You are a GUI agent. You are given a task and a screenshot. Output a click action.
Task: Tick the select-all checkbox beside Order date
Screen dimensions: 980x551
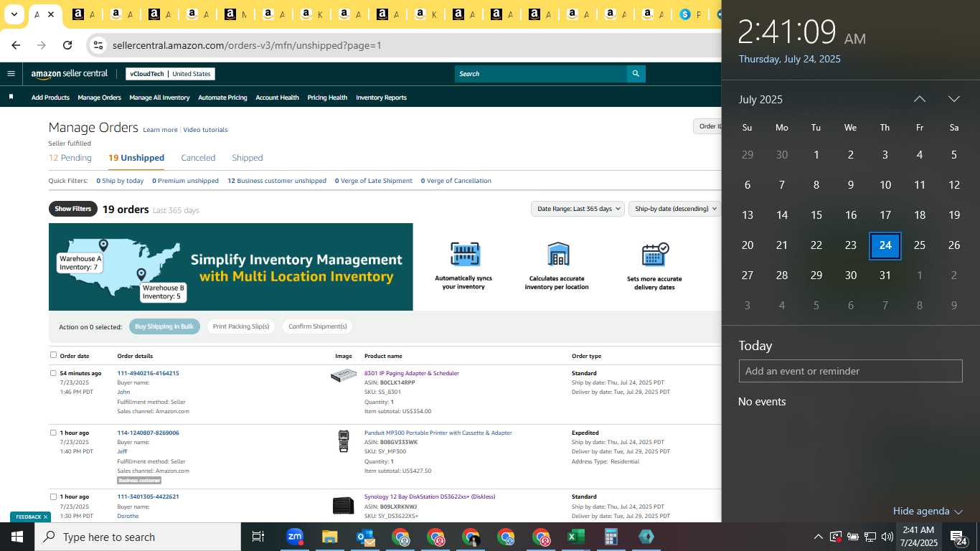[53, 355]
